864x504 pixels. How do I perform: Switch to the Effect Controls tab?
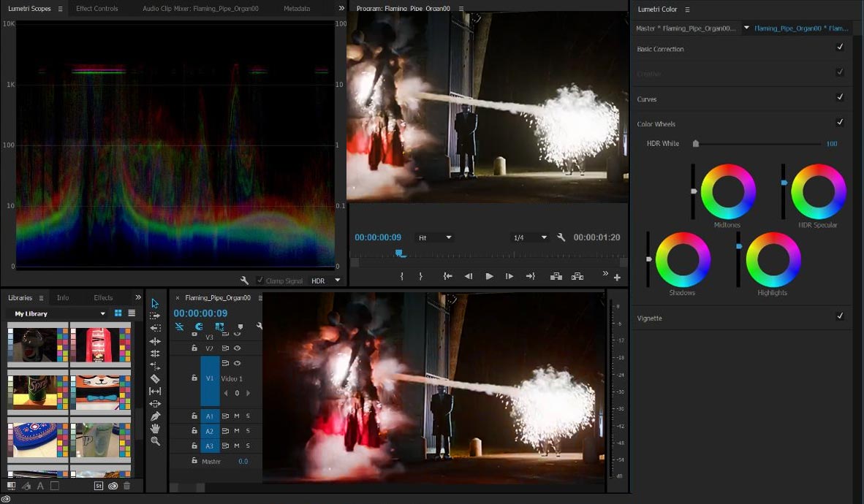click(x=96, y=9)
